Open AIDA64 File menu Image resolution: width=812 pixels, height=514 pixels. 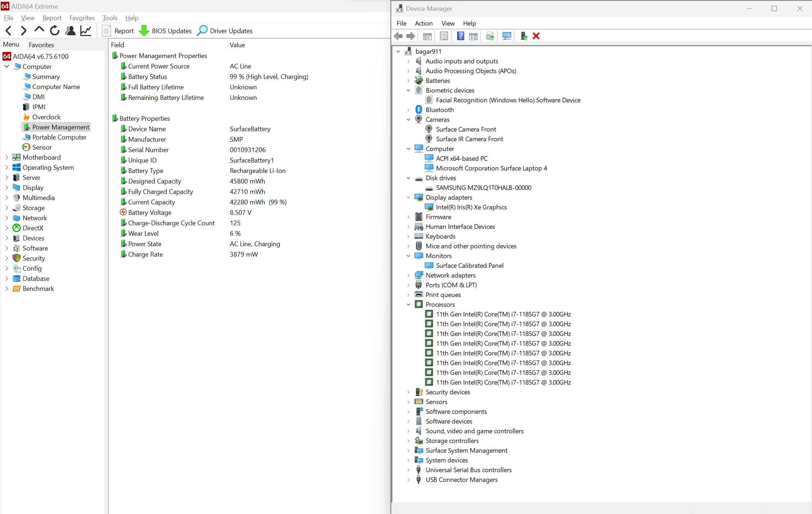pyautogui.click(x=8, y=18)
